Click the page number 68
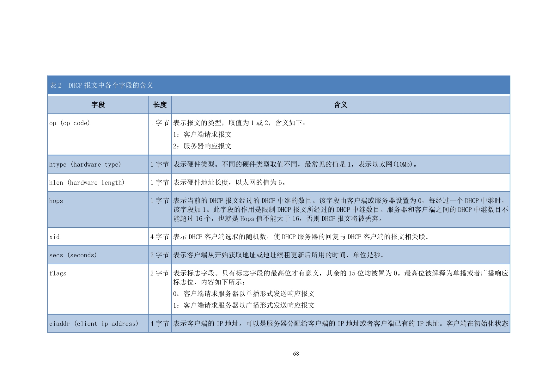The image size is (554, 392). pos(296,354)
